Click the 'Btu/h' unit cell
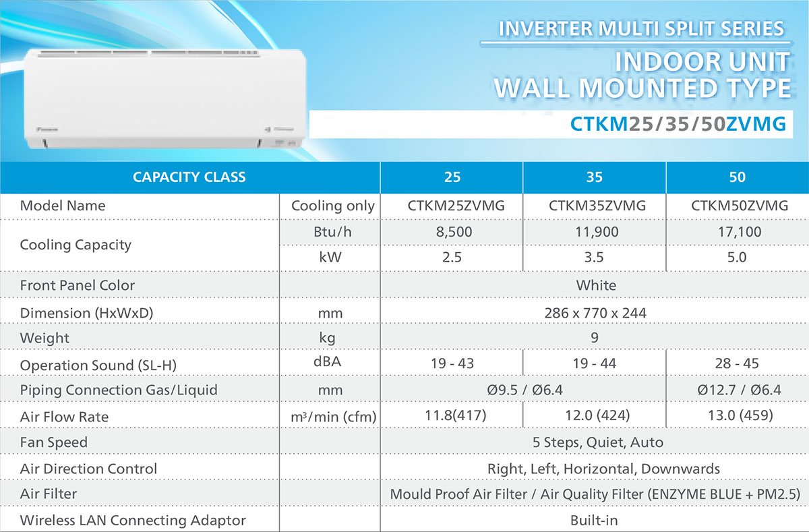The height and width of the screenshot is (532, 809). [x=329, y=233]
